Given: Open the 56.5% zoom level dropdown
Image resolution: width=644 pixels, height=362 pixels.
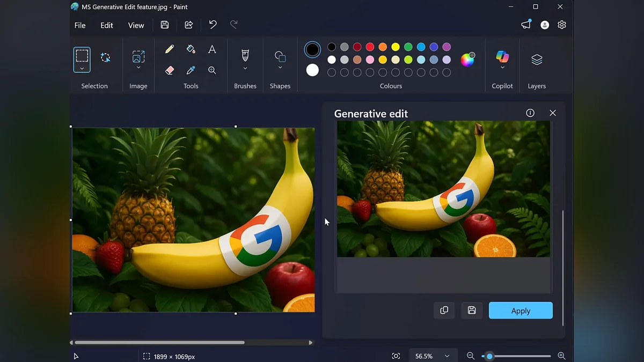Looking at the screenshot, I should click(432, 356).
